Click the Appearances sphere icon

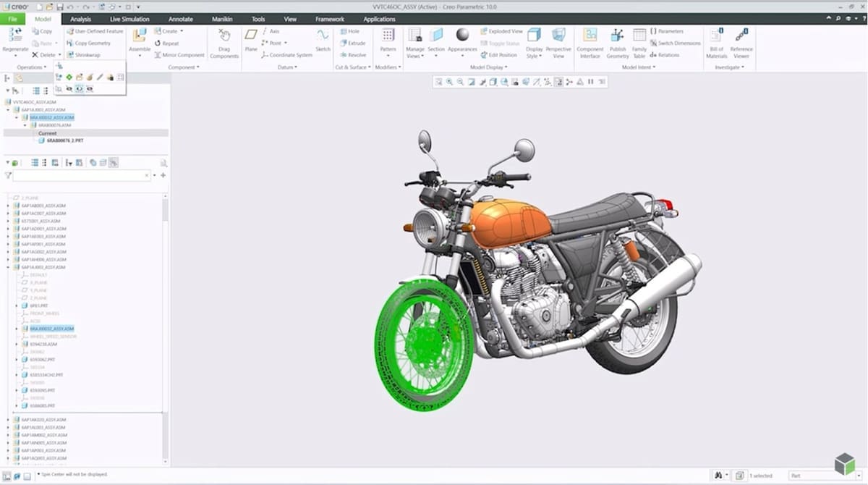pos(462,35)
